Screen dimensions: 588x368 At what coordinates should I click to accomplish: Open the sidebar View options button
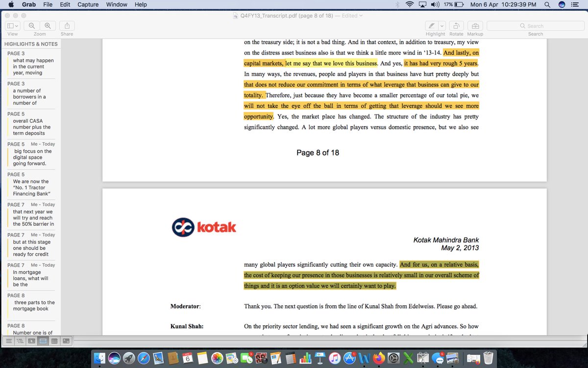pos(12,26)
